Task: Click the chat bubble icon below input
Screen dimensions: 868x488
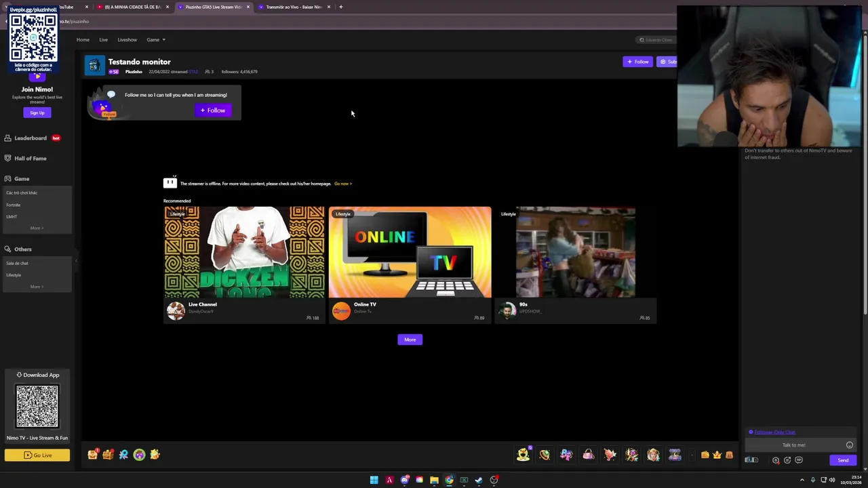Action: click(x=799, y=460)
